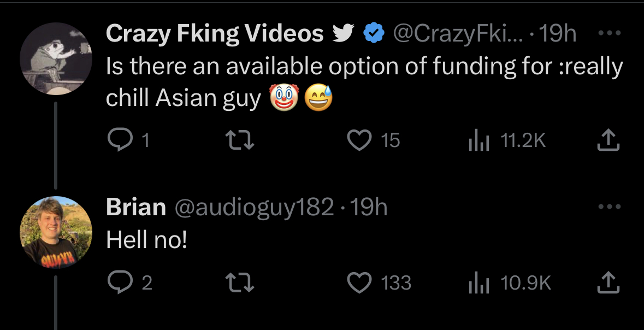The width and height of the screenshot is (644, 330).
Task: Open Crazy Fking Videos frog avatar
Action: 56,59
